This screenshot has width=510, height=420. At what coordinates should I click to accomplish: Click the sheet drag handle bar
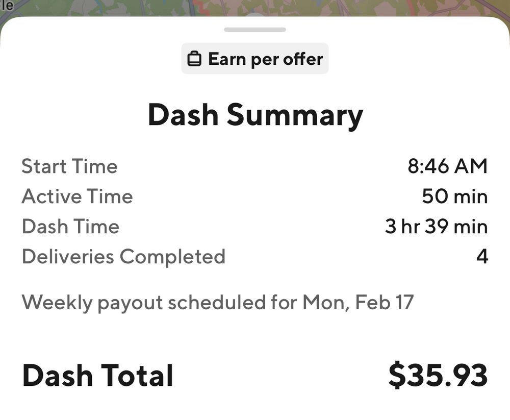pyautogui.click(x=255, y=30)
